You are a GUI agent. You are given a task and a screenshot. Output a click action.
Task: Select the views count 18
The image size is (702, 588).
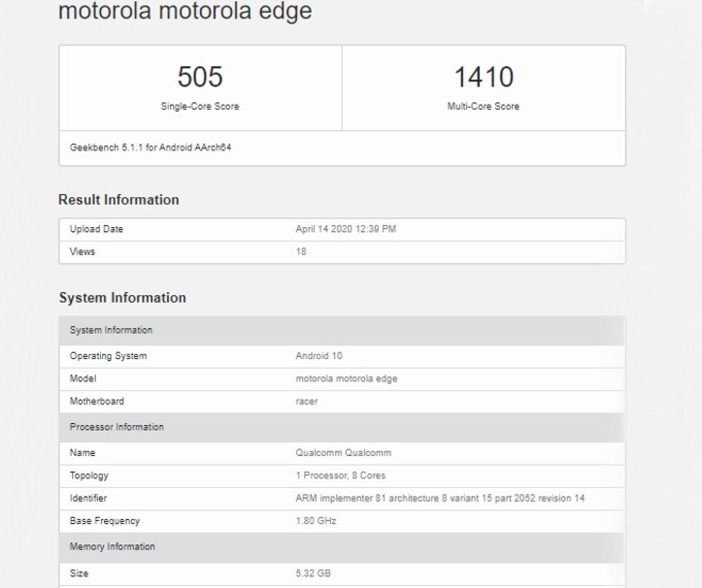(x=301, y=251)
